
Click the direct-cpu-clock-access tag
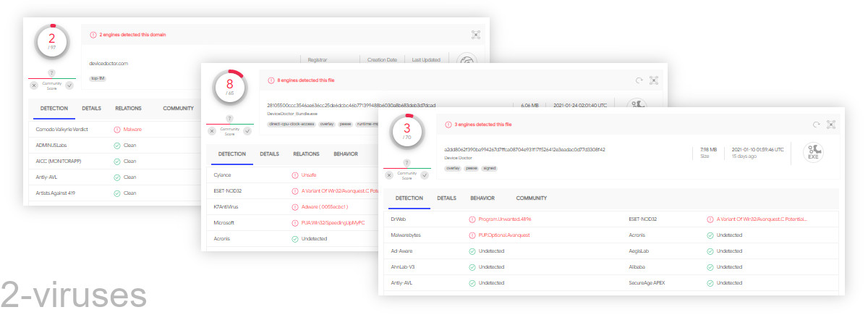tap(290, 124)
